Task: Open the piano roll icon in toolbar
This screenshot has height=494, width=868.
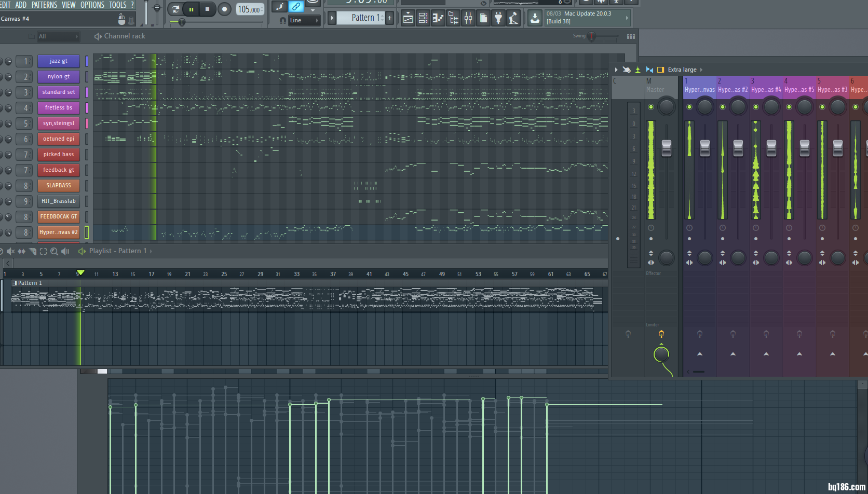Action: coord(438,18)
